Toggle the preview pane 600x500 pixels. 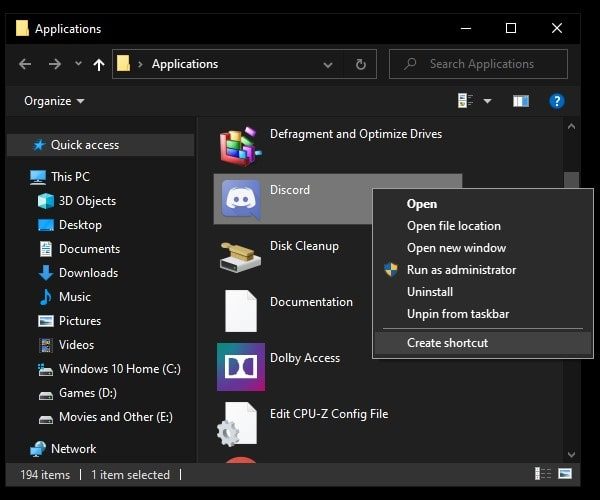tap(521, 101)
